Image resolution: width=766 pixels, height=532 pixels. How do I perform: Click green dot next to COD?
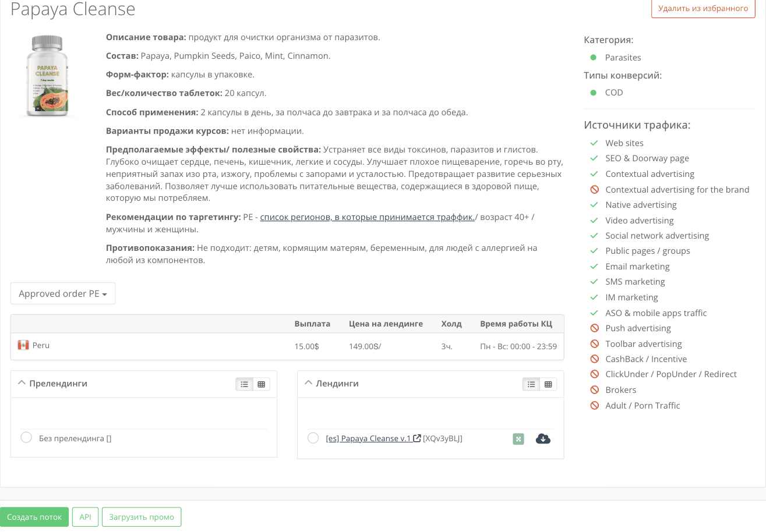[x=594, y=92]
